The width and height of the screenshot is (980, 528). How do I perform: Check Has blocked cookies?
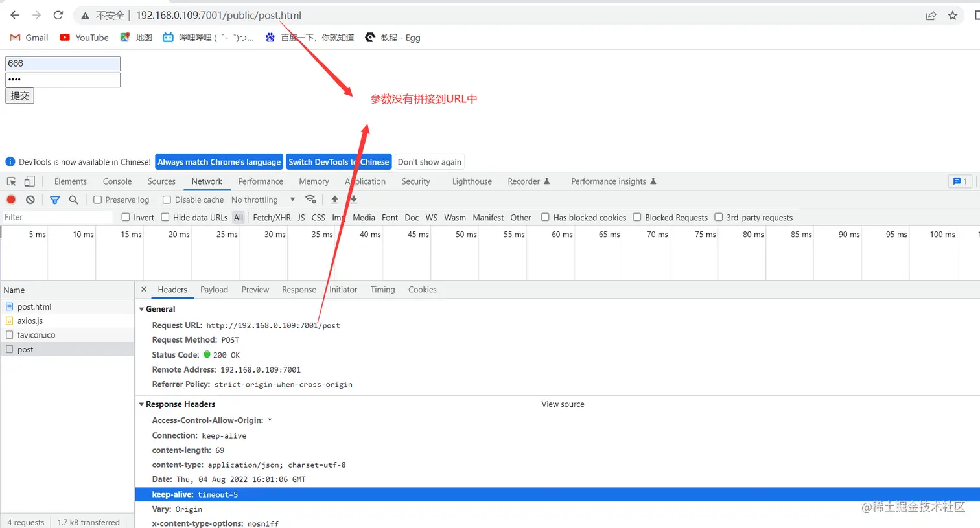(x=545, y=218)
